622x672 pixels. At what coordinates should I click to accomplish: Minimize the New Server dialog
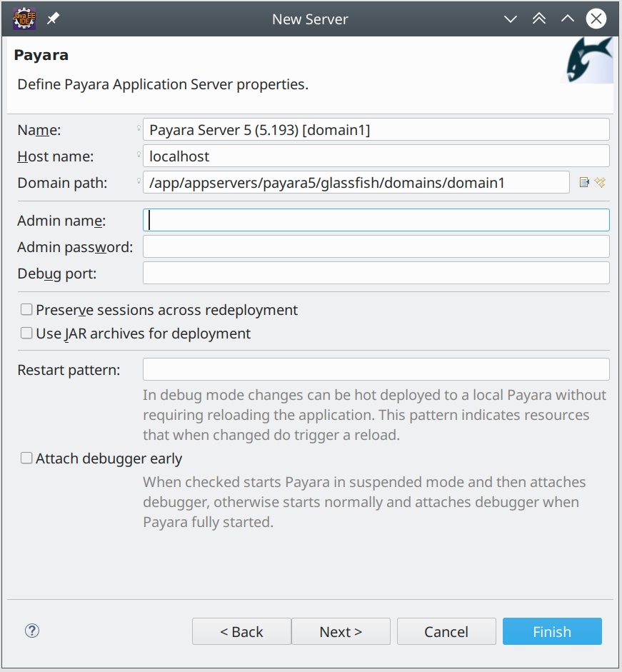point(510,19)
